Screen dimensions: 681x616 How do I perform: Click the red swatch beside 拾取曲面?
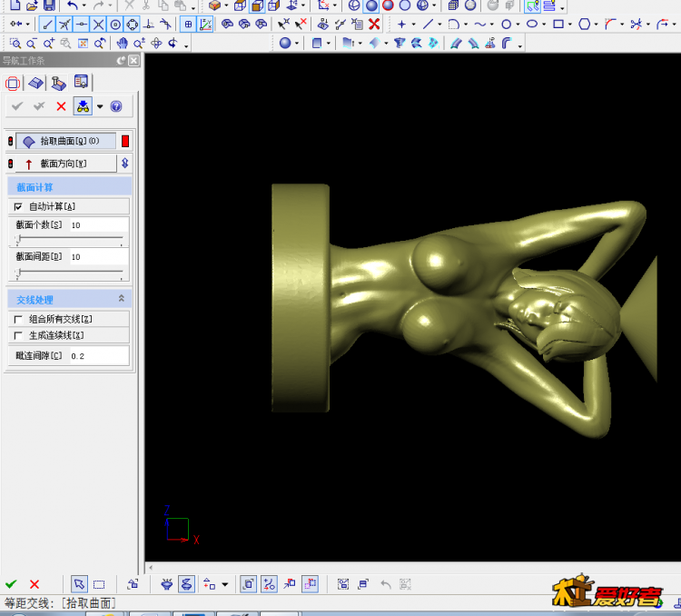click(x=125, y=141)
